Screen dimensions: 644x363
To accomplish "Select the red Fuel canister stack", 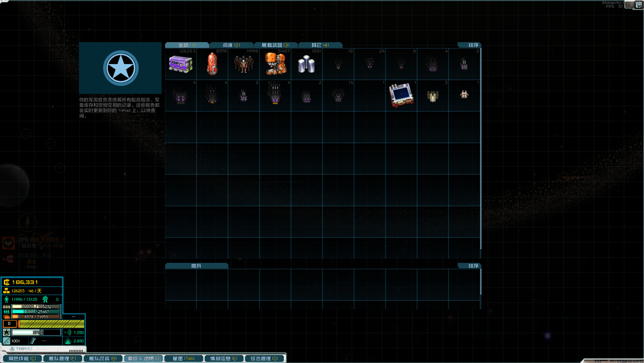I will [x=212, y=64].
